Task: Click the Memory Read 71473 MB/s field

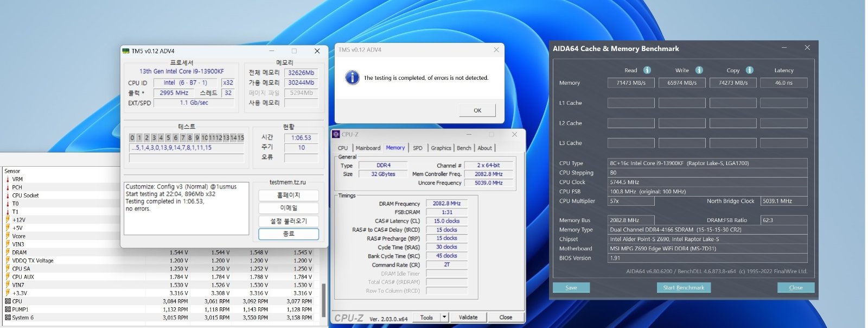Action: 631,83
